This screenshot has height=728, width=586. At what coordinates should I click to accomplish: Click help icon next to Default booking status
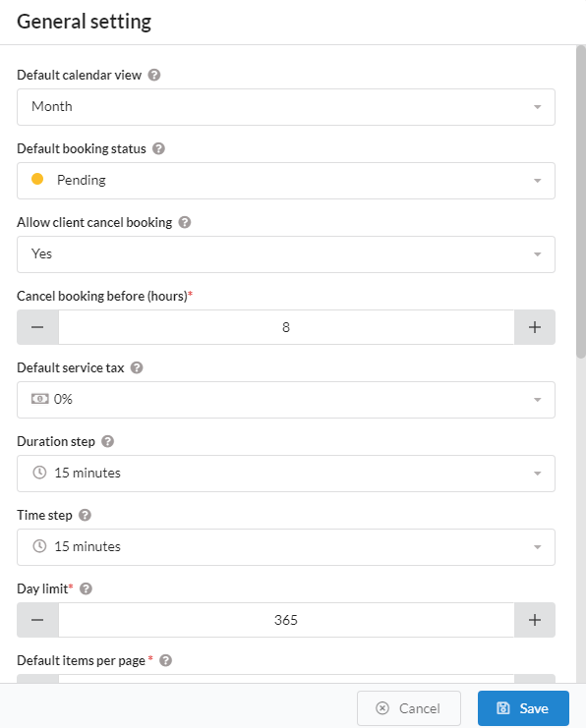coord(158,148)
